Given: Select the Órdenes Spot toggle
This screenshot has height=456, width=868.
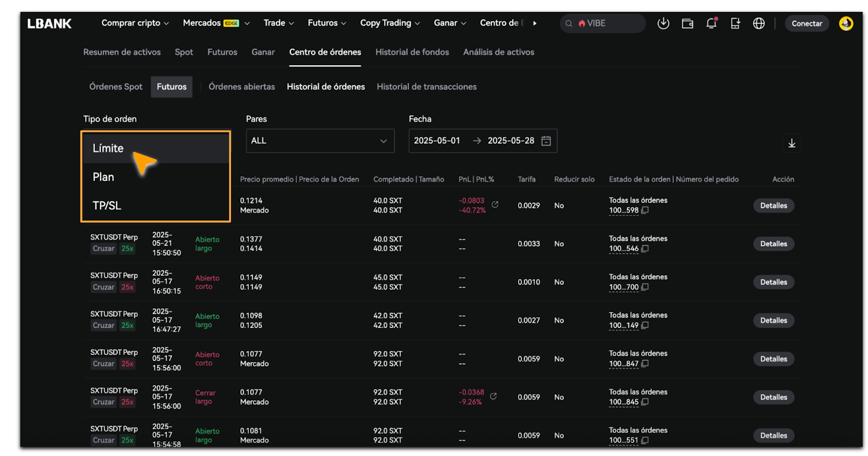Looking at the screenshot, I should 116,87.
